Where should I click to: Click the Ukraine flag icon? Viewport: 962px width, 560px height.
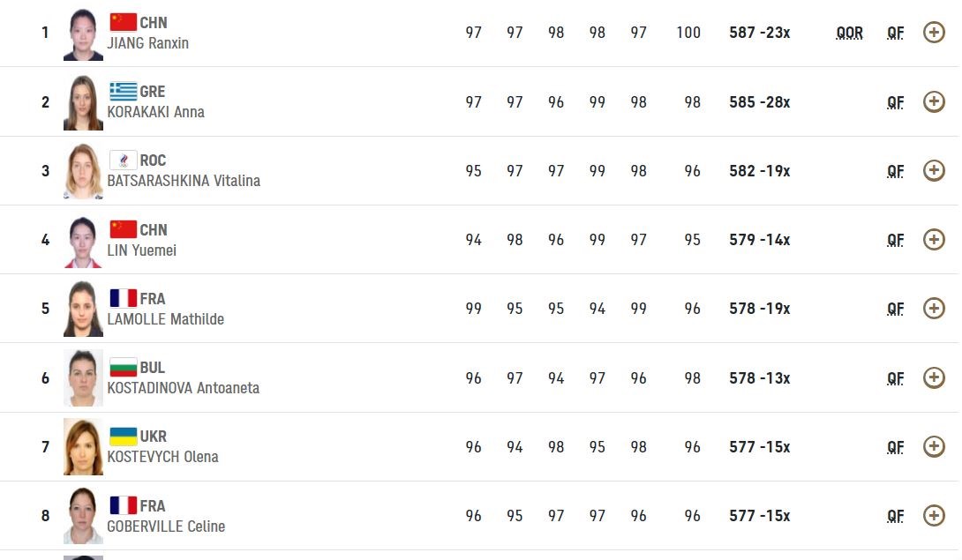(123, 436)
